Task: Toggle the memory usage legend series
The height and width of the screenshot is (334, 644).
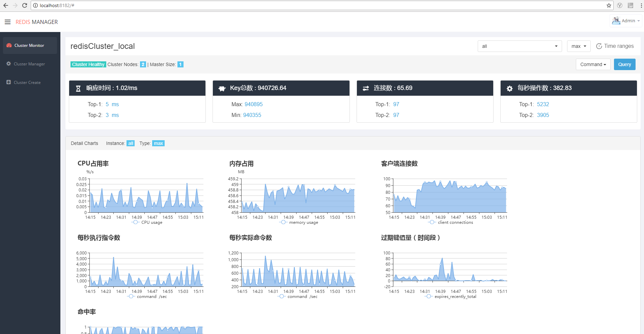Action: coord(299,222)
